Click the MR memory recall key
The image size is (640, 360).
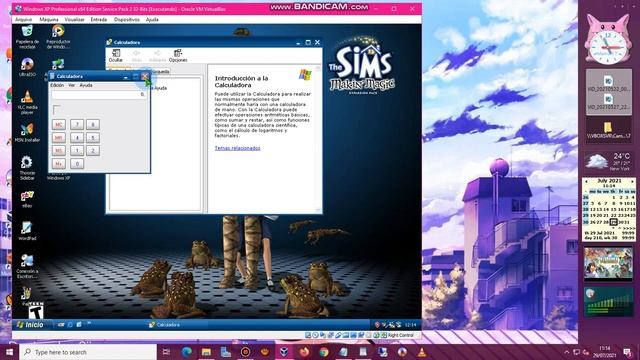[59, 138]
